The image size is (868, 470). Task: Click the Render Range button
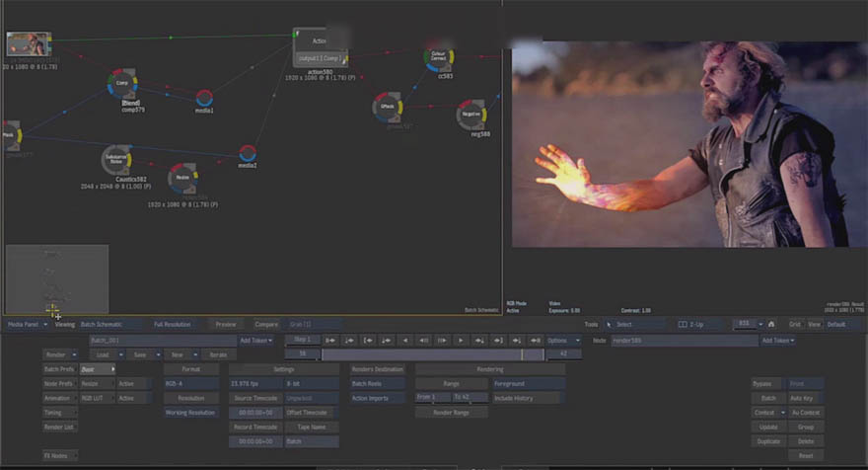coord(451,413)
